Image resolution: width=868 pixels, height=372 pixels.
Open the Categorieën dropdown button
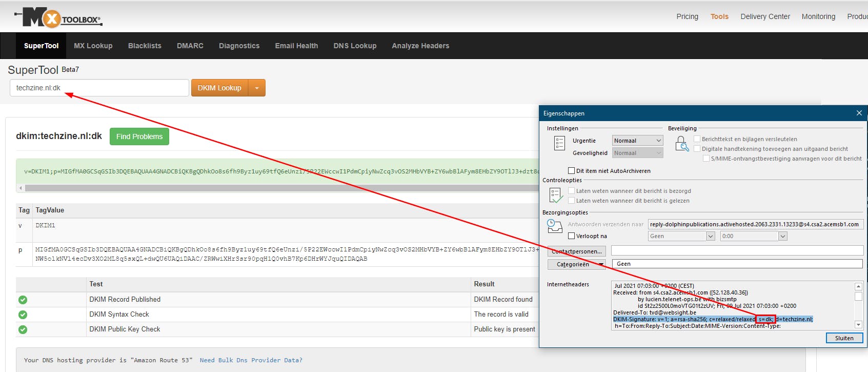click(x=576, y=264)
